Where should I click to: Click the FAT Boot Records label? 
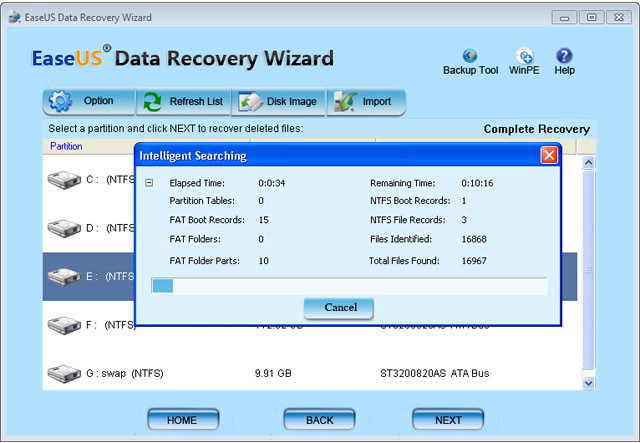coord(207,220)
